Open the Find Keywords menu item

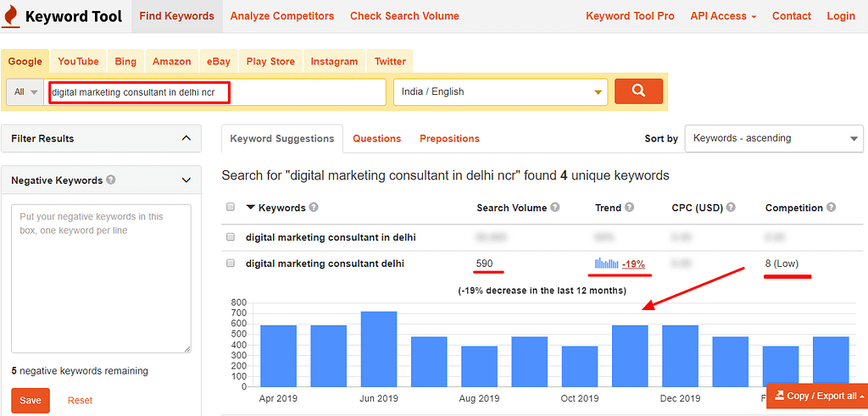point(176,16)
